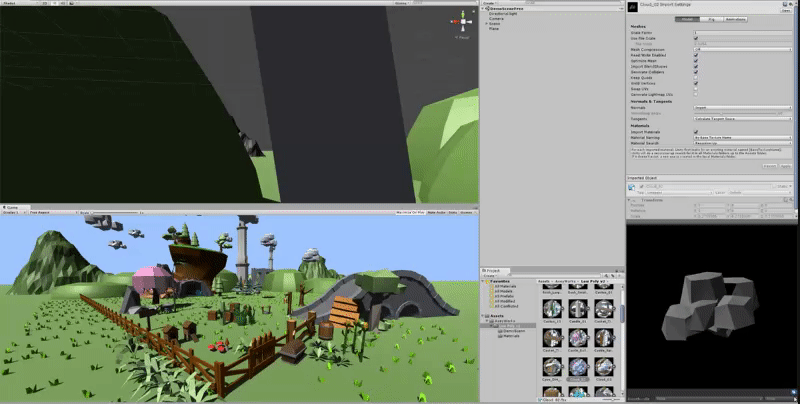Click the Transform component gear icon
The image size is (800, 404).
(x=791, y=200)
